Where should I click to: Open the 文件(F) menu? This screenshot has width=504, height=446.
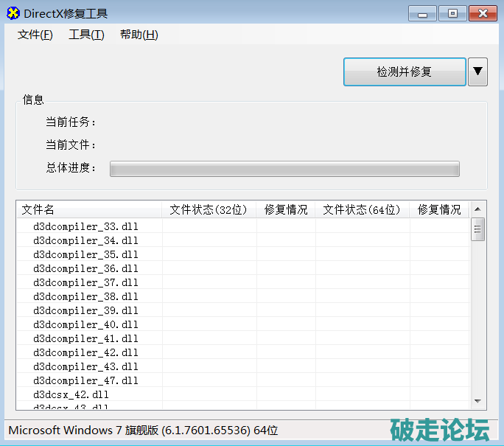click(35, 35)
